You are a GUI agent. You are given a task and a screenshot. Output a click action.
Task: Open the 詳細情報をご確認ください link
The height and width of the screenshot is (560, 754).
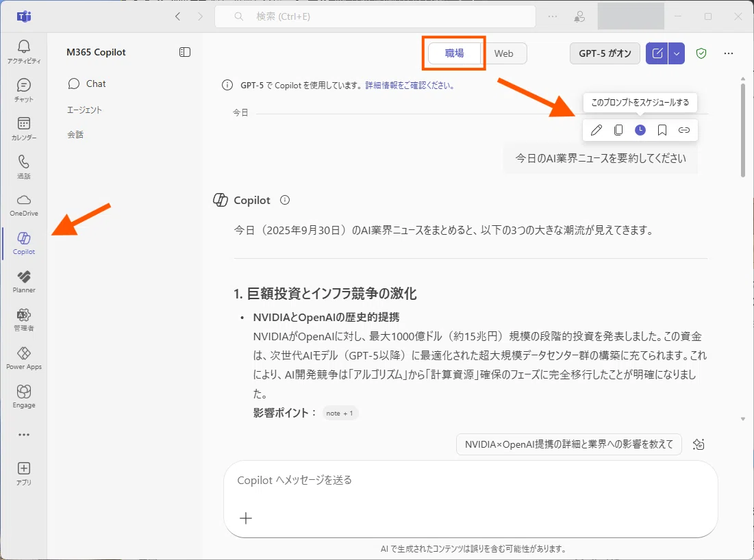pyautogui.click(x=410, y=85)
